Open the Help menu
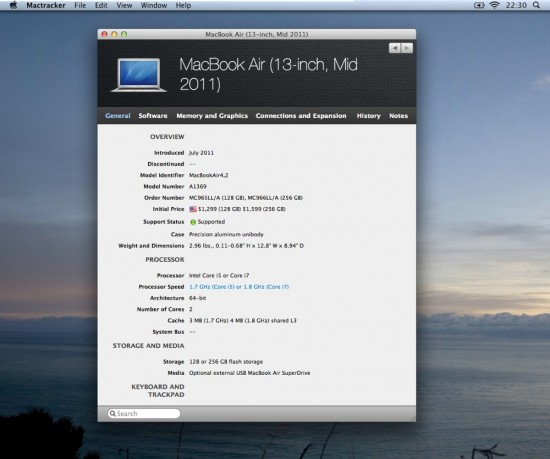The width and height of the screenshot is (550, 459). click(183, 5)
